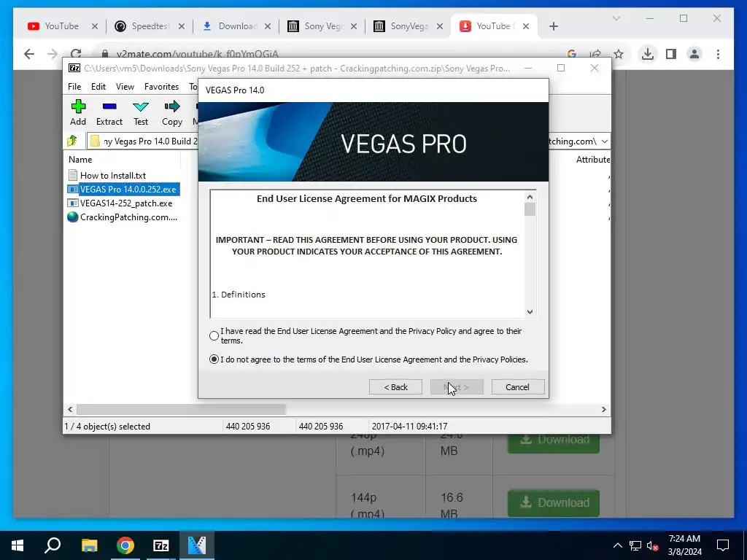Image resolution: width=747 pixels, height=560 pixels.
Task: Open a new Chrome tab
Action: pos(553,26)
